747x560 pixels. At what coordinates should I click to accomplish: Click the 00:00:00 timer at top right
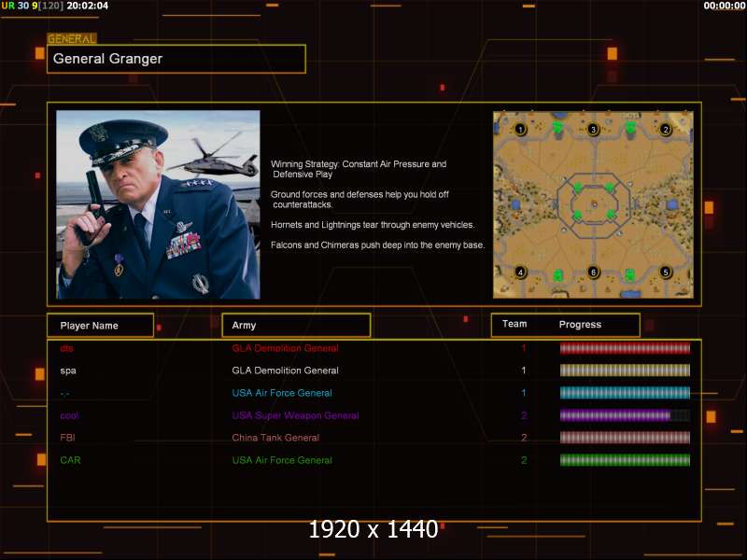[725, 6]
